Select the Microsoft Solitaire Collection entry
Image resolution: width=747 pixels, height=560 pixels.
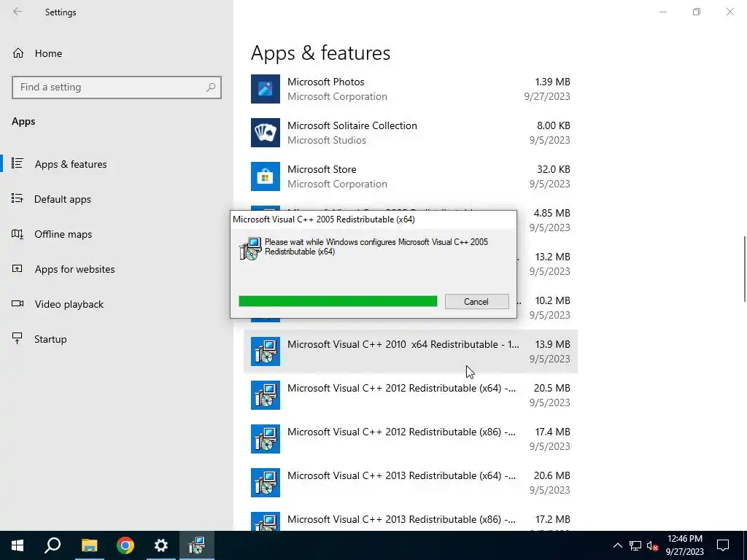click(411, 133)
